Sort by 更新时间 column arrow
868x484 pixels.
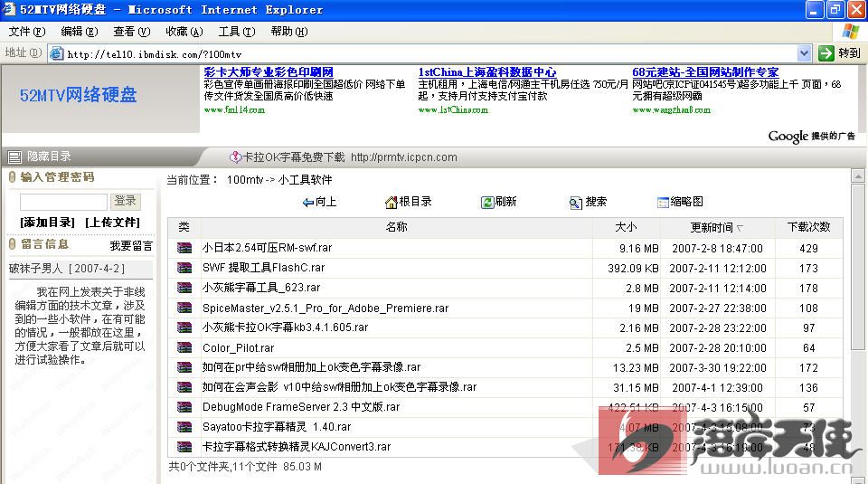(741, 228)
